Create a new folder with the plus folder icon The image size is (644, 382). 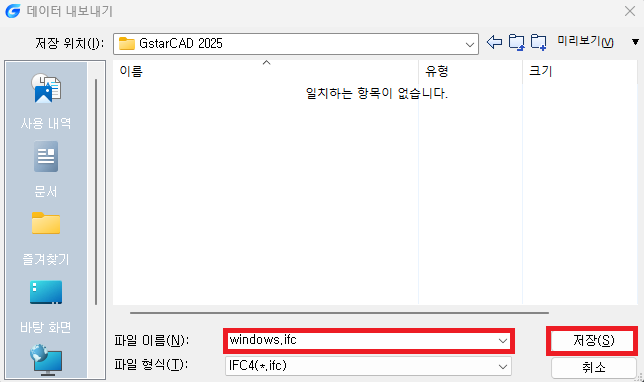[538, 42]
